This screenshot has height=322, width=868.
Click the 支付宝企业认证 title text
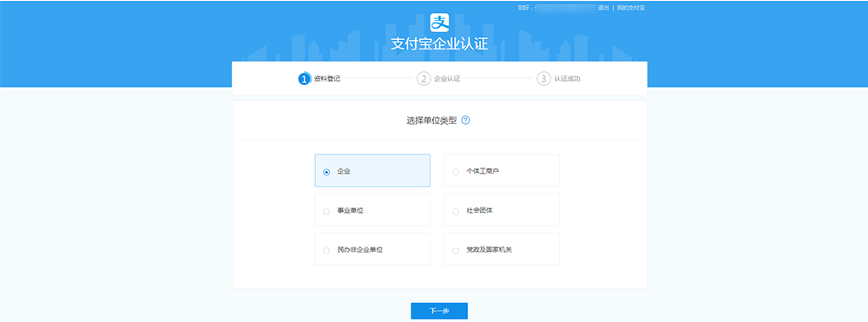439,43
